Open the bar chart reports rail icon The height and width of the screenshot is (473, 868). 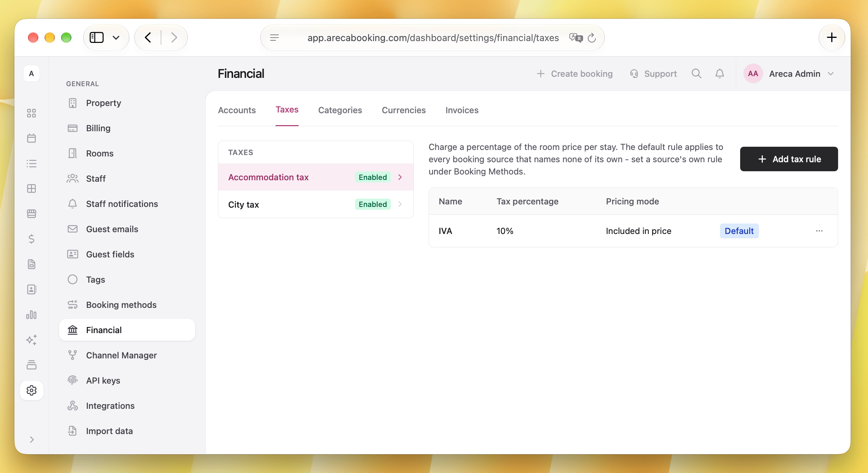tap(32, 315)
